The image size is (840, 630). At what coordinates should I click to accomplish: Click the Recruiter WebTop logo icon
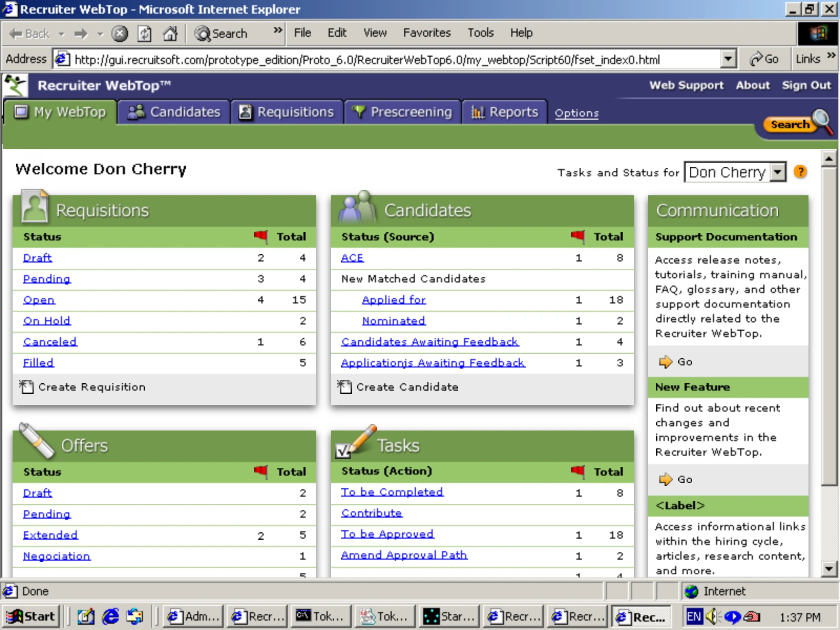[x=15, y=85]
